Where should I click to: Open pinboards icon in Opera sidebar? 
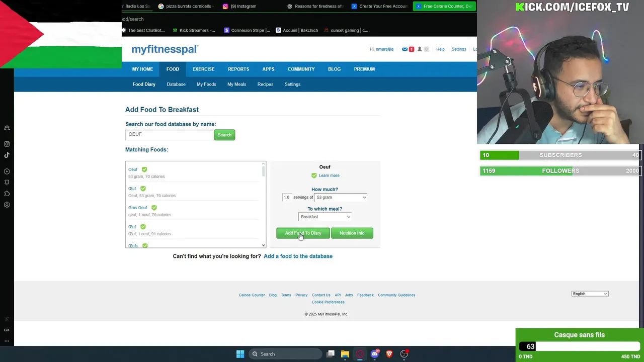(7, 183)
